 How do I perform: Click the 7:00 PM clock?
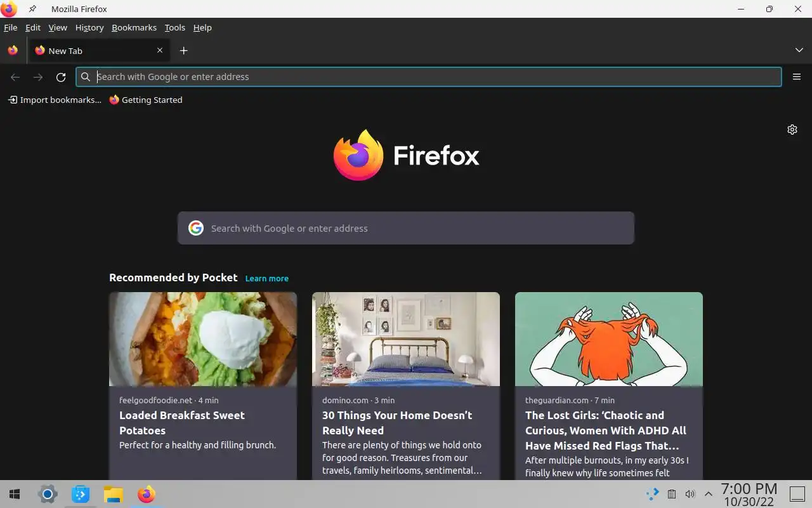pos(749,488)
